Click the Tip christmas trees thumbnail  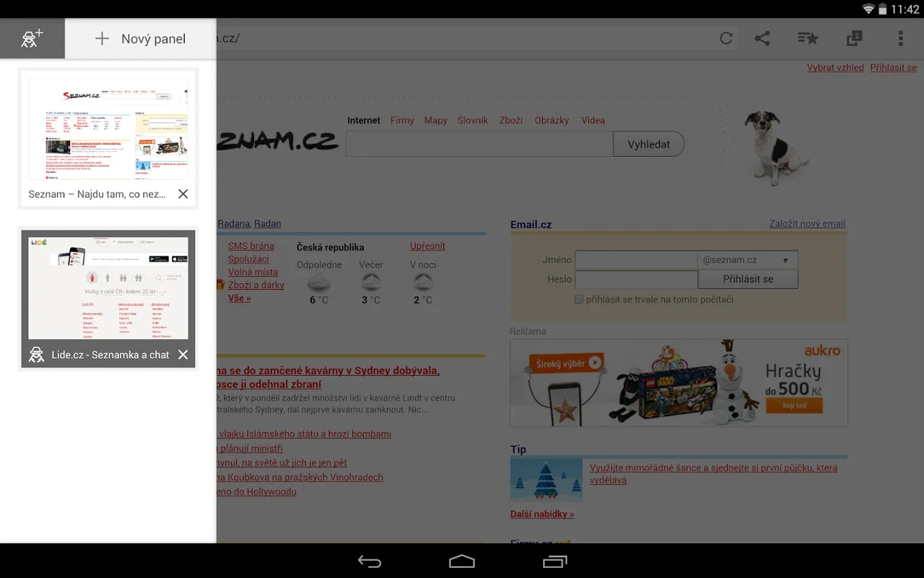tap(546, 480)
